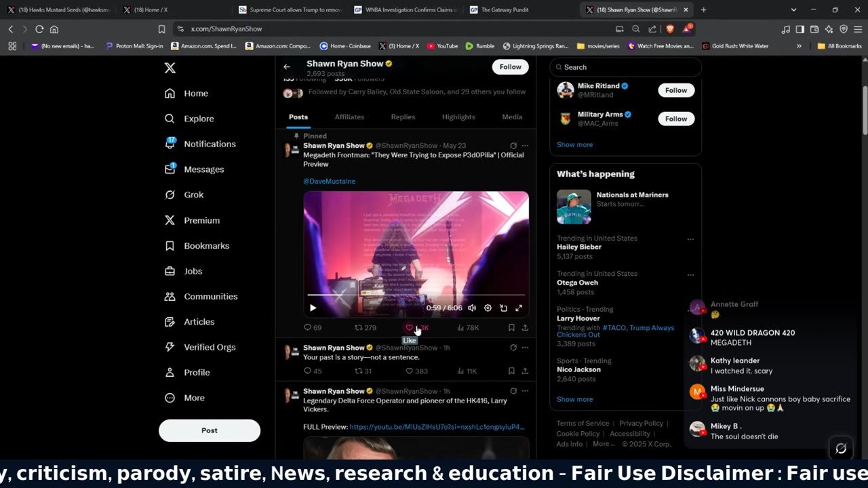The height and width of the screenshot is (488, 868).
Task: Open the Larry Hoover trending topic
Action: (578, 319)
